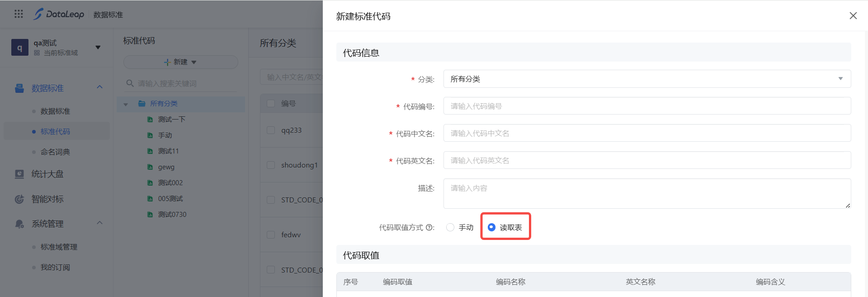The height and width of the screenshot is (297, 868).
Task: Select the 读取表 radio button
Action: [491, 227]
